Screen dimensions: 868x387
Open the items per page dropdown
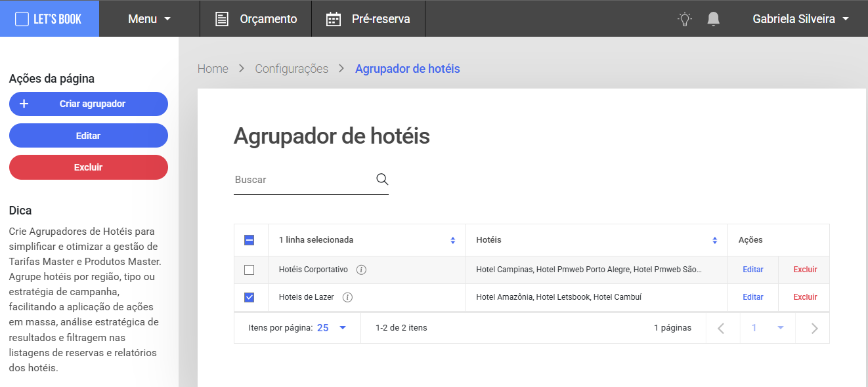pyautogui.click(x=332, y=328)
